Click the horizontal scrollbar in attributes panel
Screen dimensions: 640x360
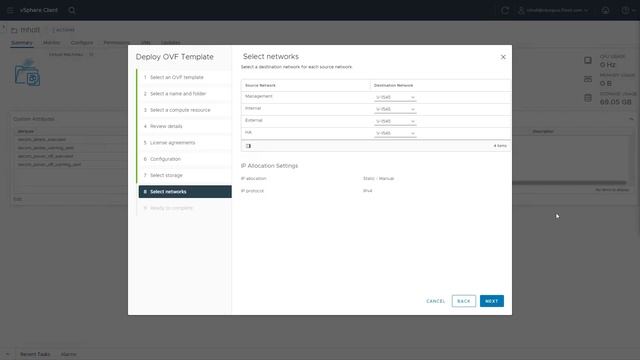tap(569, 183)
